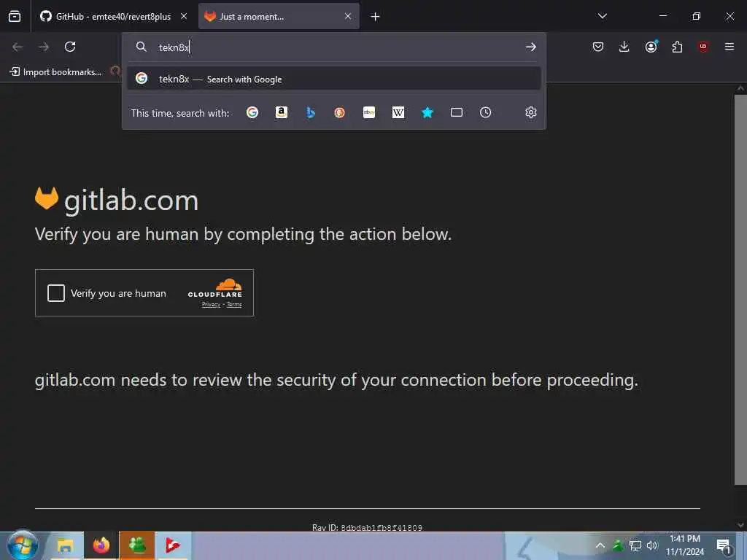Check the Verify you are human checkbox
This screenshot has width=747, height=560.
(x=55, y=293)
